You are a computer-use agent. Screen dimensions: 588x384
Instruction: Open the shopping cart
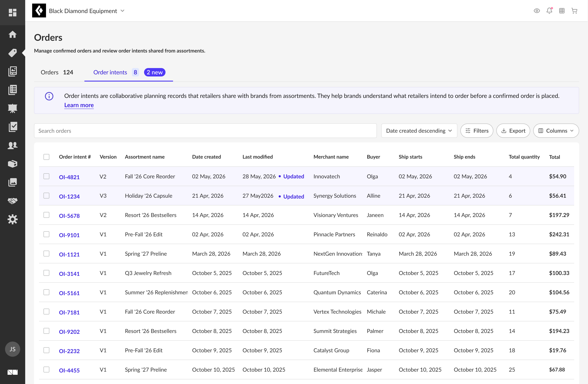point(574,11)
